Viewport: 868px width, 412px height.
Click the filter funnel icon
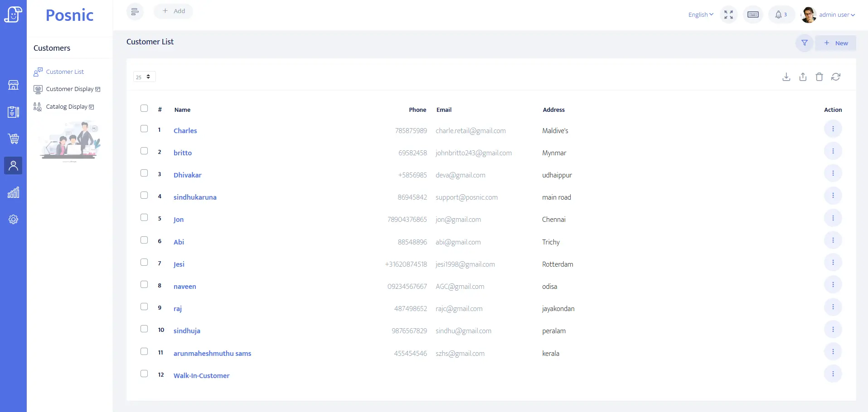pyautogui.click(x=804, y=43)
